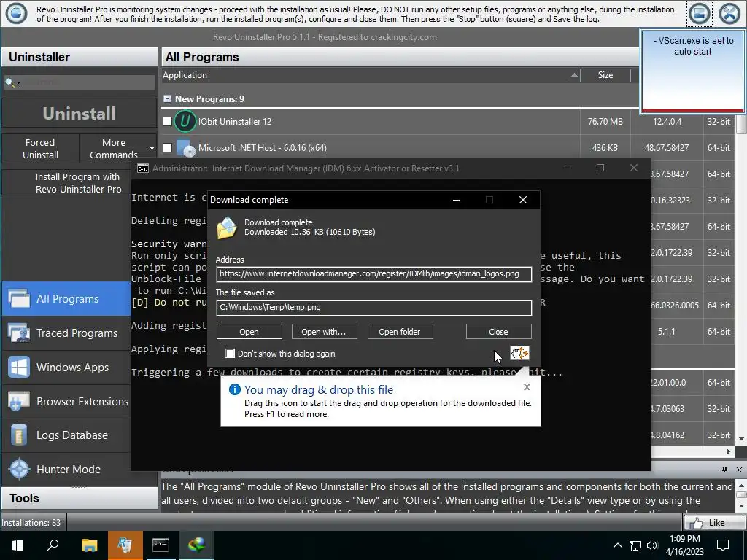
Task: Click the Traced Programs sidebar icon
Action: point(19,332)
